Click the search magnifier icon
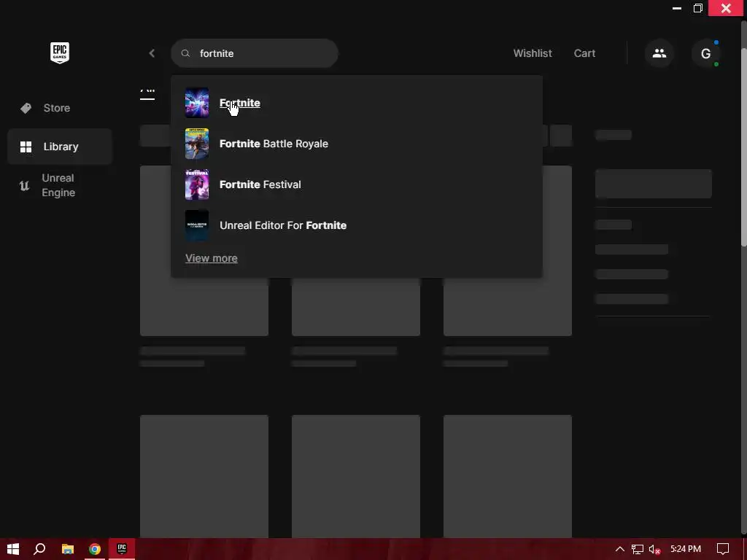 pyautogui.click(x=186, y=53)
